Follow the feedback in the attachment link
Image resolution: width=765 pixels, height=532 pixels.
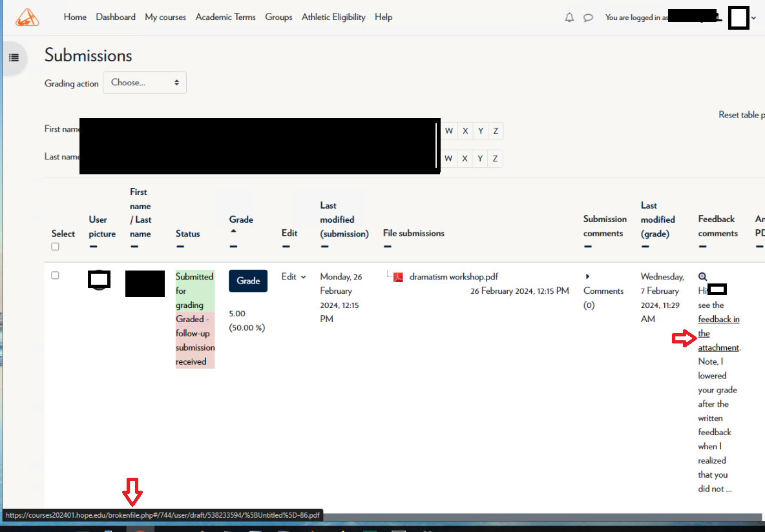pyautogui.click(x=718, y=334)
